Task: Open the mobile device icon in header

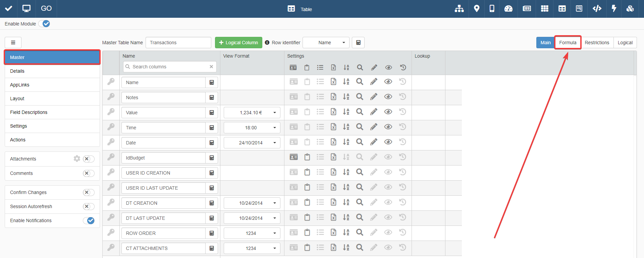Action: [492, 9]
